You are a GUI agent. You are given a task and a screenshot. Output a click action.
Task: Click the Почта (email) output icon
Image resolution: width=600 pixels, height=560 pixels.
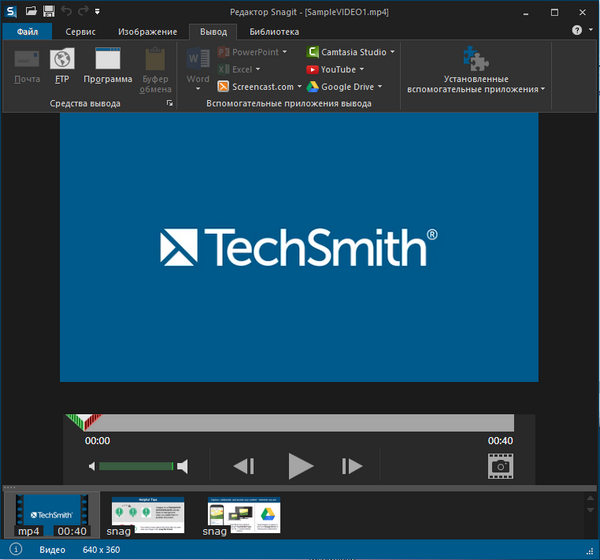[28, 60]
